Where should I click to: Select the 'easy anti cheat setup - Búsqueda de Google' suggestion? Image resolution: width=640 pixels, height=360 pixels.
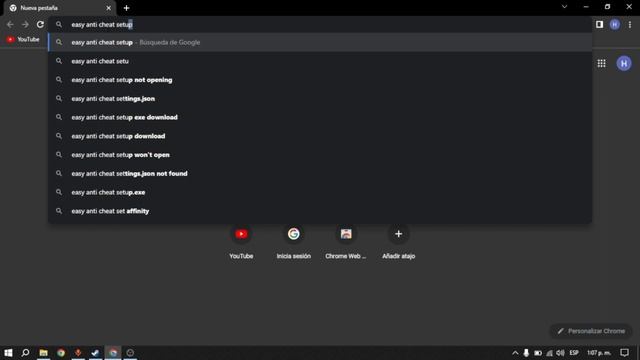tap(320, 42)
